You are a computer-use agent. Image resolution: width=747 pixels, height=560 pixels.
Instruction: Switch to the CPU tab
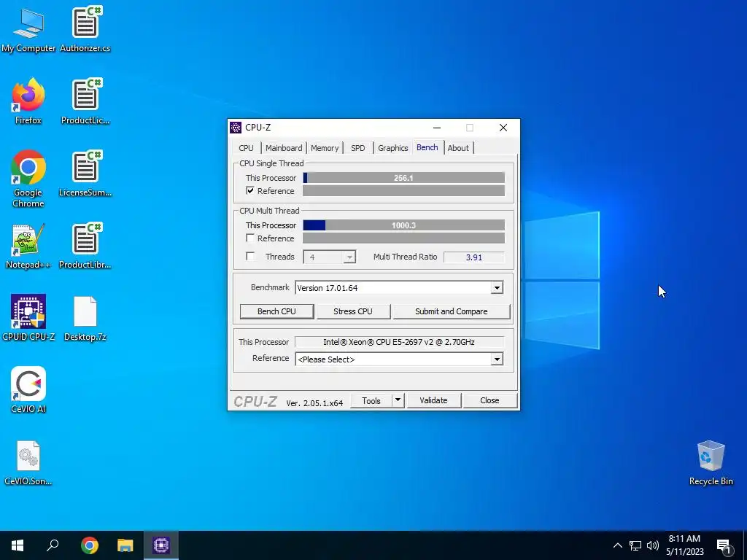(x=247, y=148)
